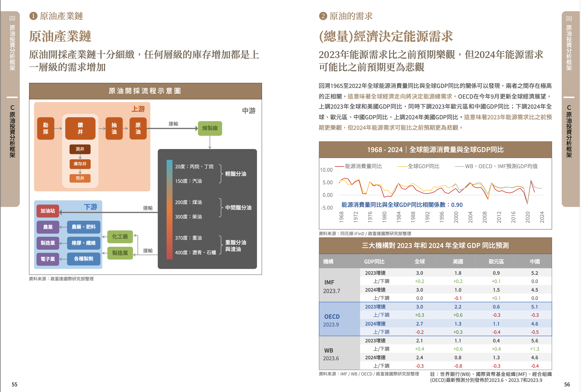Select the text 20度：丙烷、丁烷

pos(194,167)
